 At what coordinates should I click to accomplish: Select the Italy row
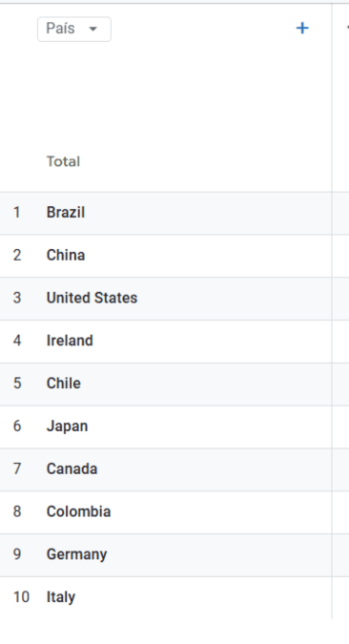pos(166,597)
